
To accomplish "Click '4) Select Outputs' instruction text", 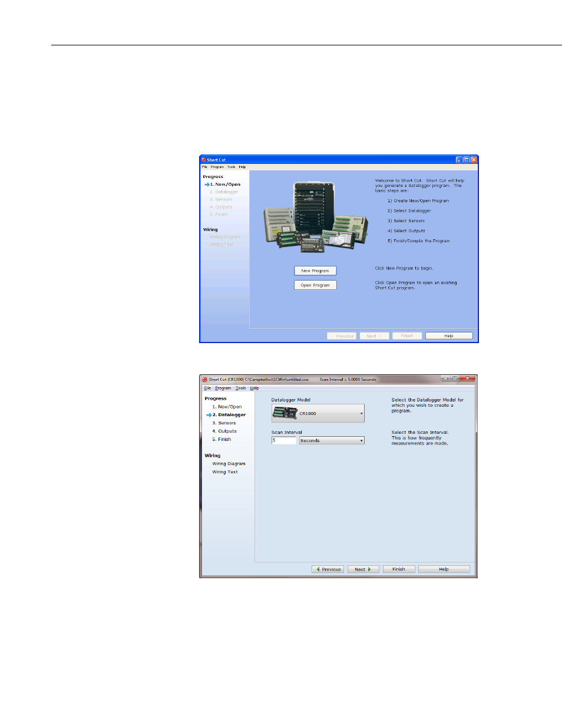I will tap(406, 231).
